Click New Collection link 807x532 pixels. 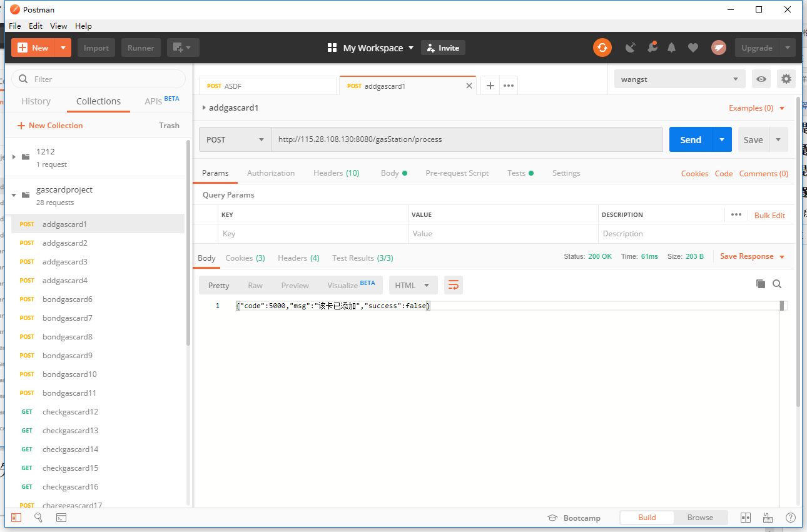[x=49, y=125]
